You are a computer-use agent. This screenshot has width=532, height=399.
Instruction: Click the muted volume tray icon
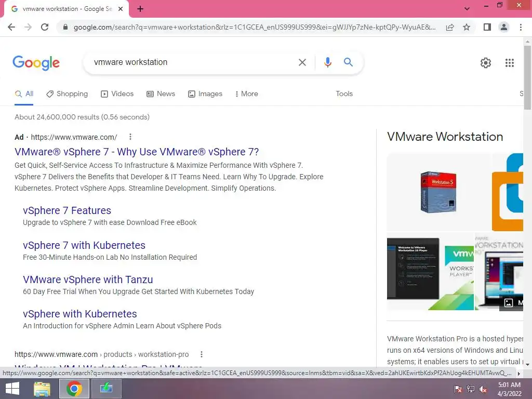483,389
